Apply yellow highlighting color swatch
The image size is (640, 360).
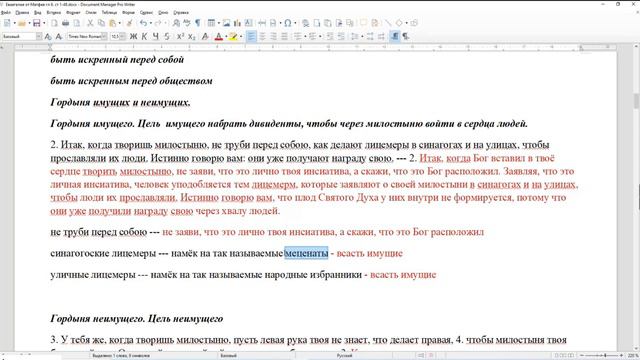point(233,37)
